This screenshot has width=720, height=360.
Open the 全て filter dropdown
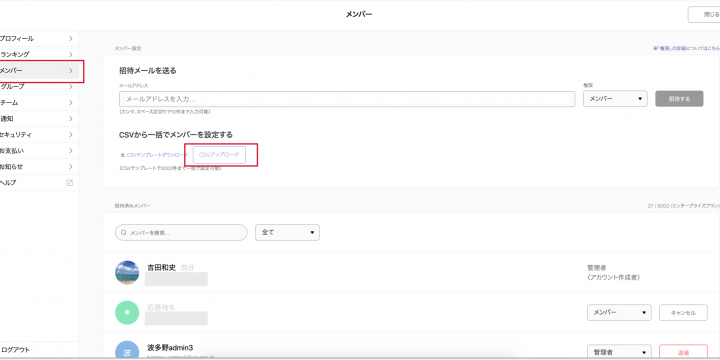(287, 233)
